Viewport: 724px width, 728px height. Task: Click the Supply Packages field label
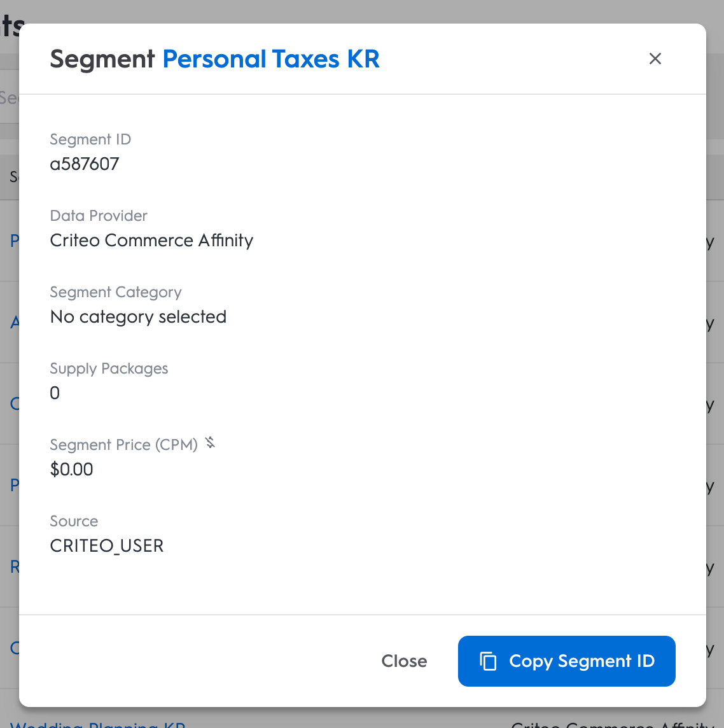pos(109,368)
